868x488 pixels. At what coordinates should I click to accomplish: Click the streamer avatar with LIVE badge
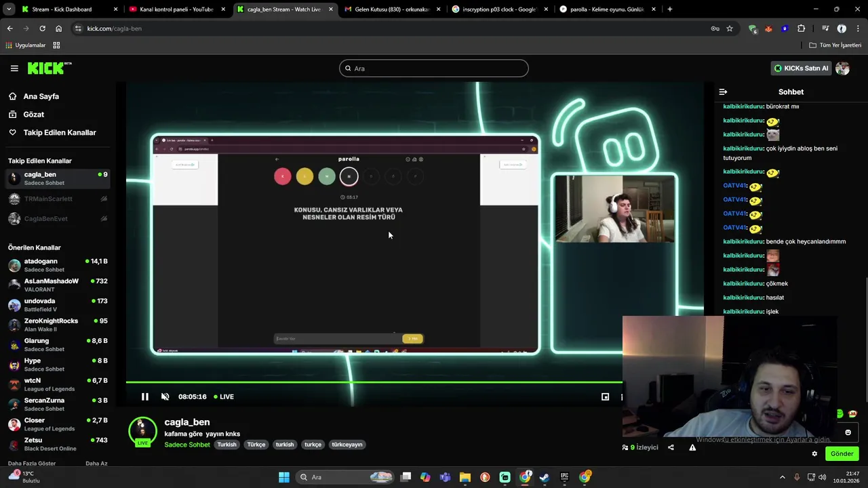pyautogui.click(x=142, y=432)
